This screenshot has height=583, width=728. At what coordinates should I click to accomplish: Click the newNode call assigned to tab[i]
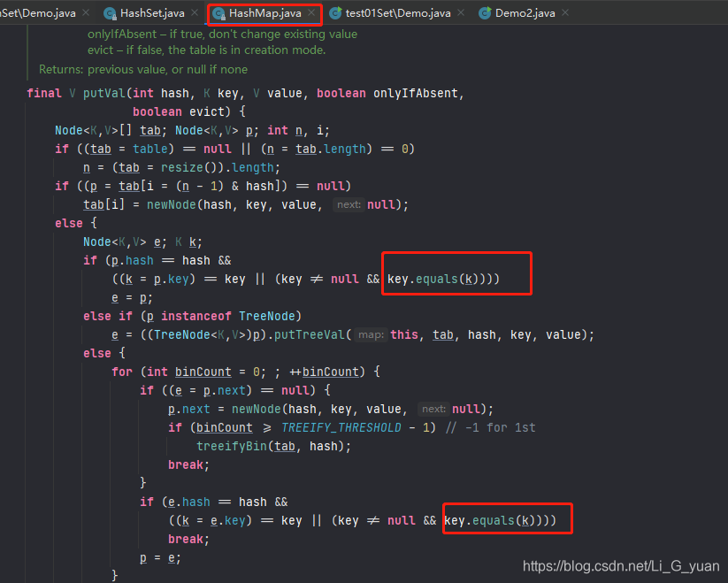[172, 204]
